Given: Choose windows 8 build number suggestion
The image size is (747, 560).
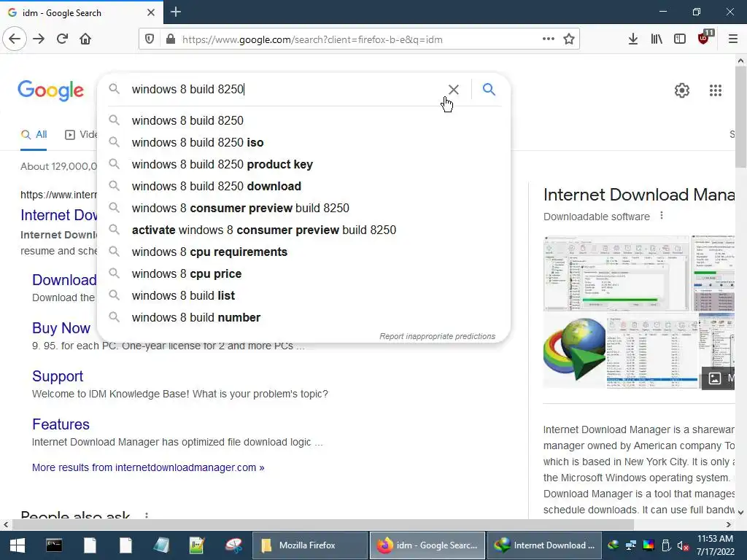Looking at the screenshot, I should point(304,318).
